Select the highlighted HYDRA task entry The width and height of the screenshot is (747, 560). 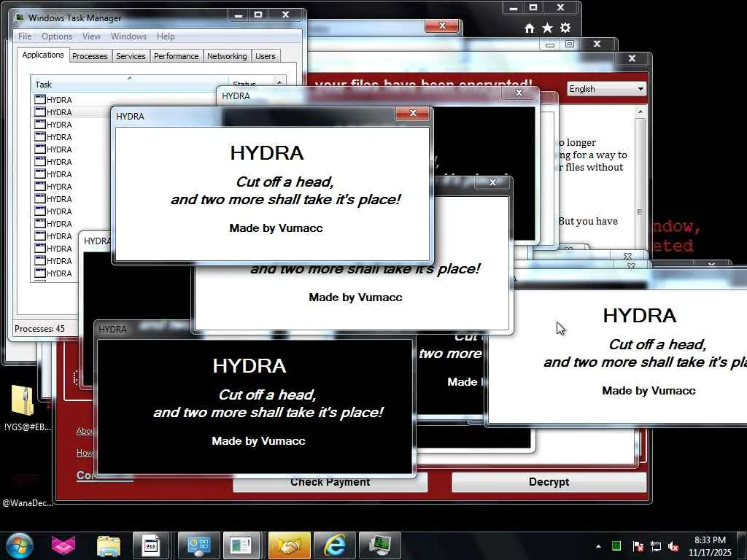[x=60, y=112]
